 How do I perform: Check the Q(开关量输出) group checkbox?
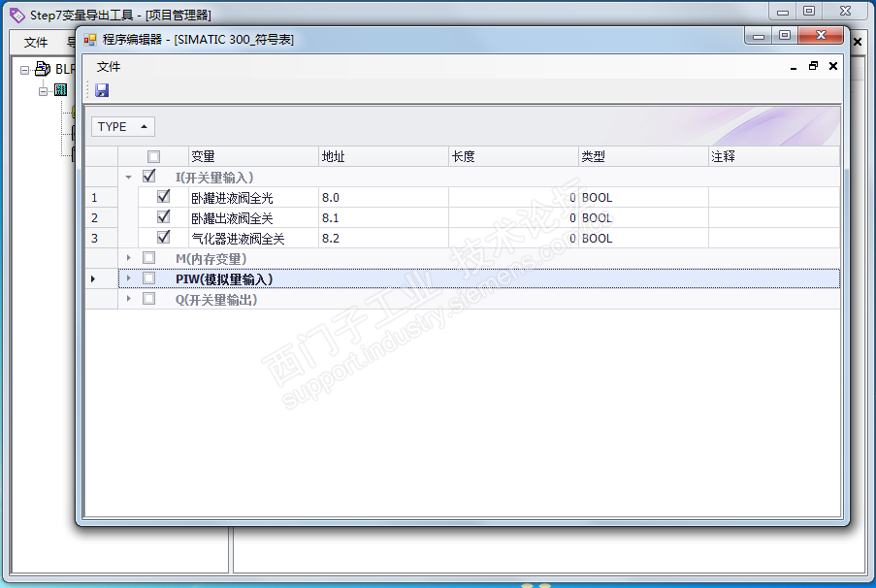coord(149,299)
